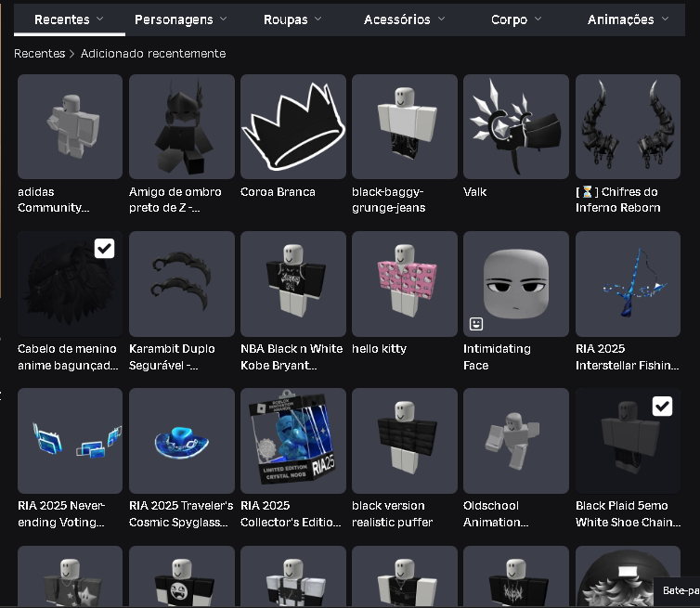Uncheck the Cabelo de menino anime hair
Viewport: 700px width, 608px height.
tap(105, 249)
